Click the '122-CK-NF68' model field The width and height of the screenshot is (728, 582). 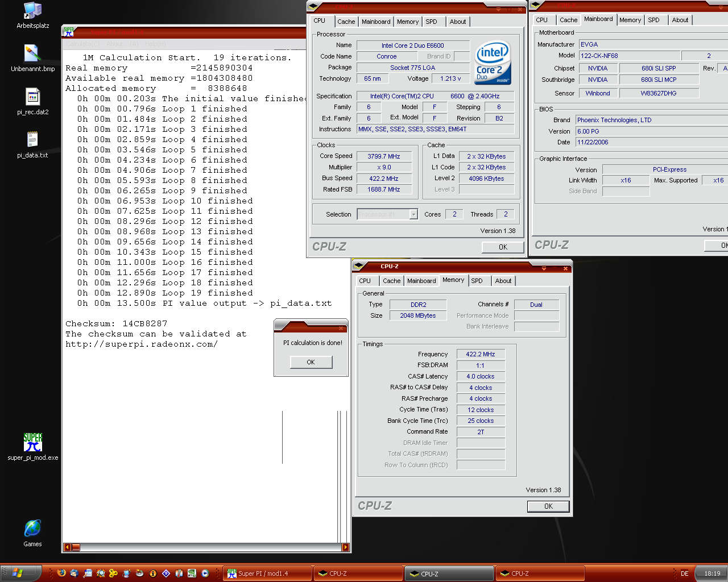pyautogui.click(x=629, y=56)
